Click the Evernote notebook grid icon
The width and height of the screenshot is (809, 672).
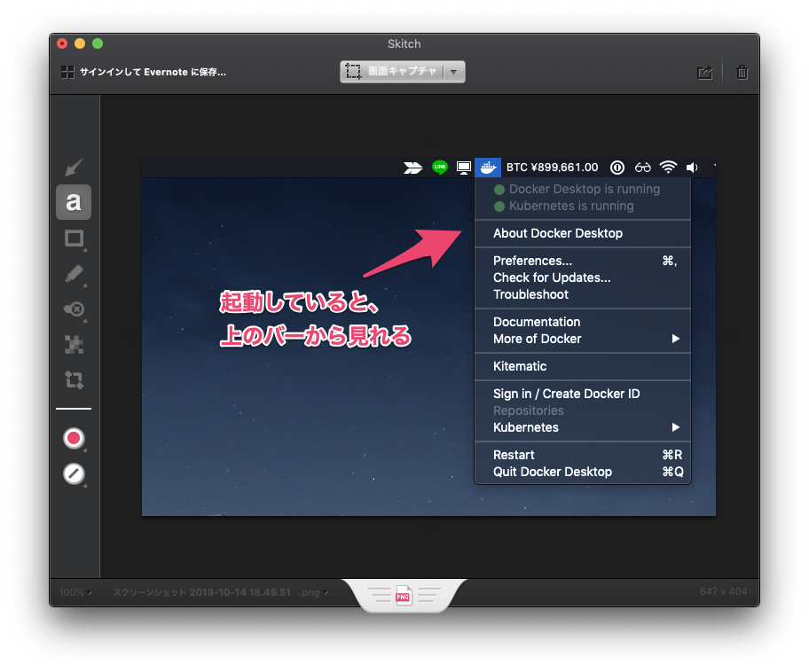pos(67,72)
